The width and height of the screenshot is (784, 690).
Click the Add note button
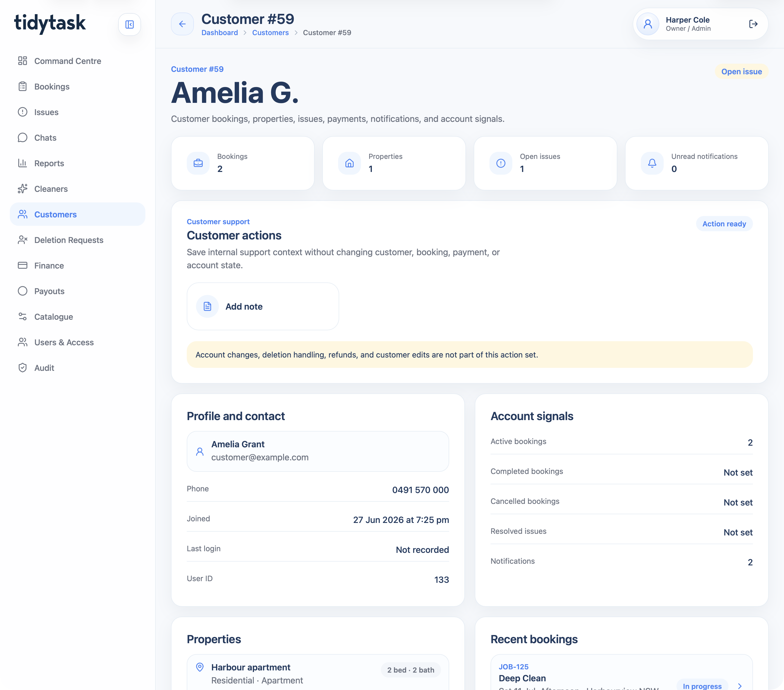[263, 306]
